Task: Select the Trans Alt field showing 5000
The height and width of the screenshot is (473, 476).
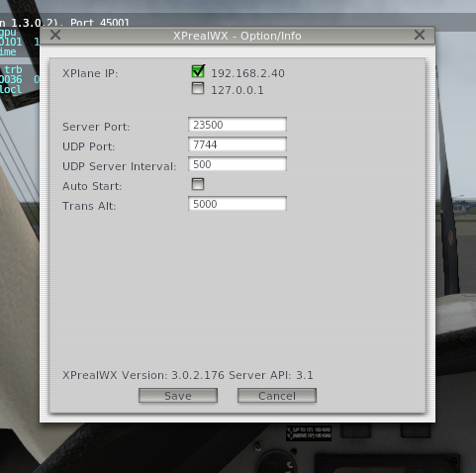Action: click(238, 204)
